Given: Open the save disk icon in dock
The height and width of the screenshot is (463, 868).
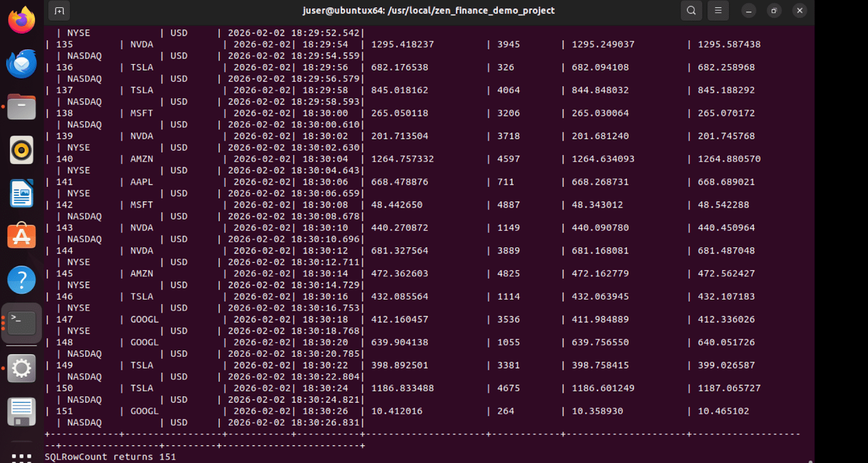Looking at the screenshot, I should [22, 412].
